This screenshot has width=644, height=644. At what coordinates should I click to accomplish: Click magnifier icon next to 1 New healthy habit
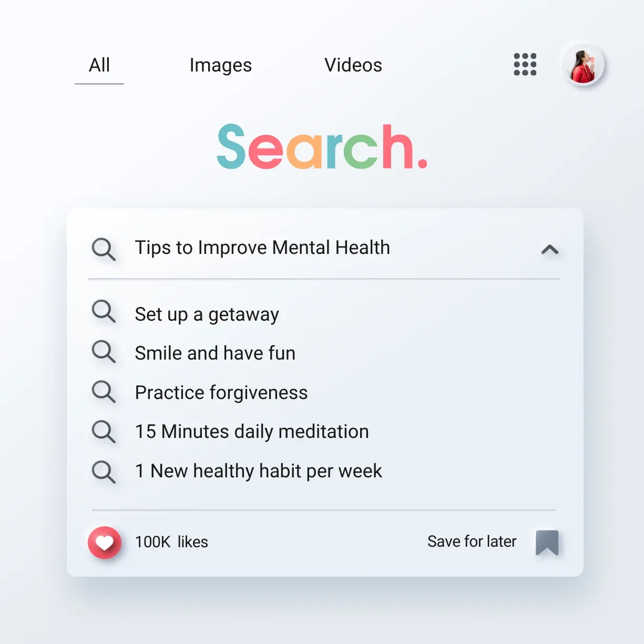[104, 472]
